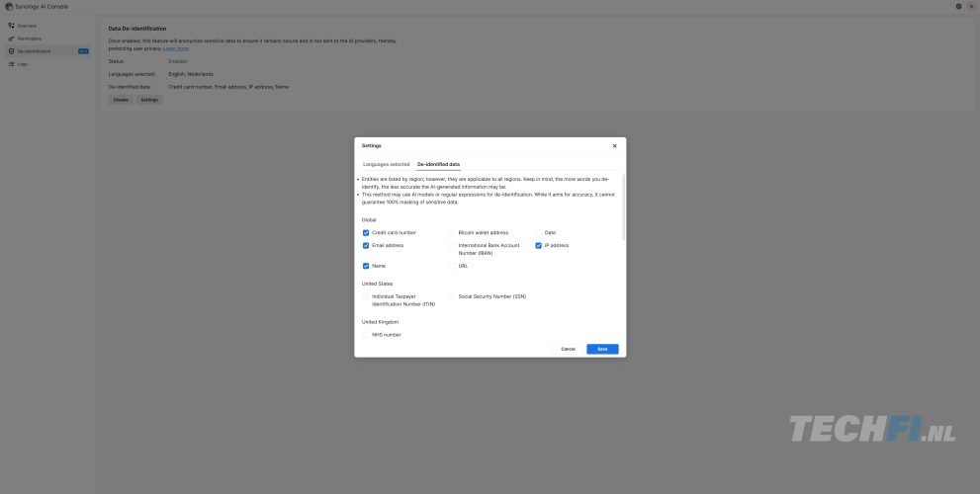Uncheck the Credit card number checkbox
980x494 pixels.
[x=366, y=232]
